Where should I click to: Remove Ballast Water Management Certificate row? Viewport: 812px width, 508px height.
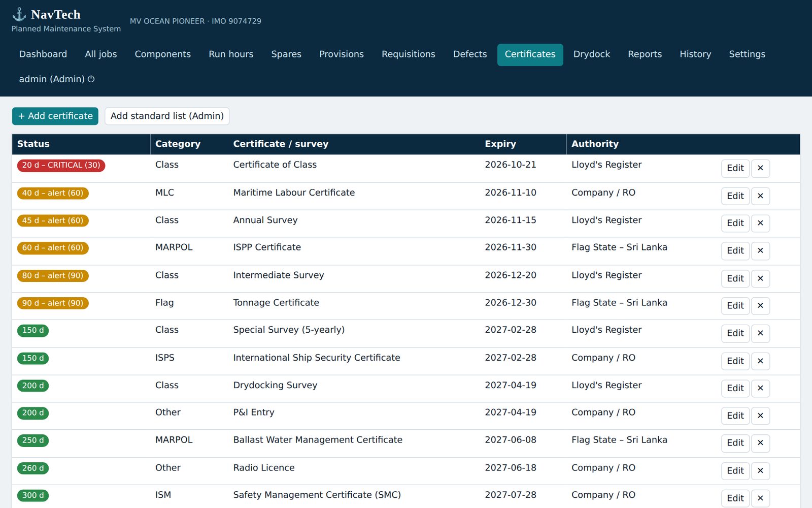[x=760, y=443]
